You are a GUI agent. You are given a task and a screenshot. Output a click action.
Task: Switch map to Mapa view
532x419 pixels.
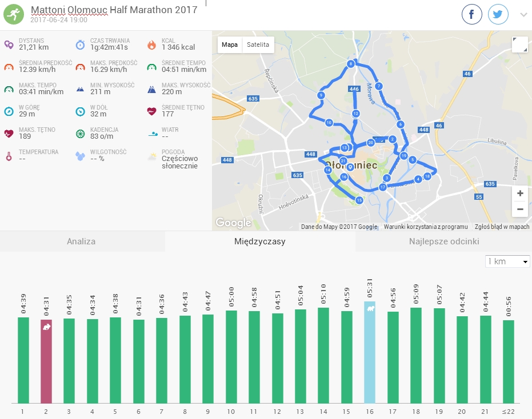click(x=230, y=45)
